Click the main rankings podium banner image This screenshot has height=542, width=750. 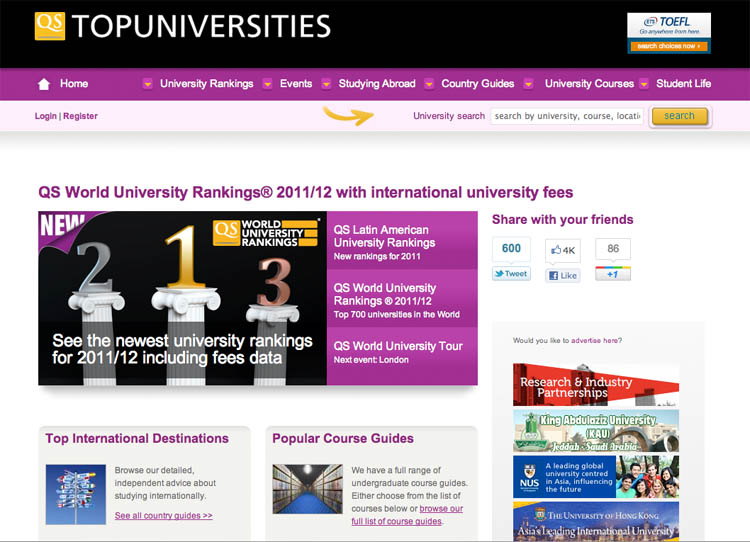coord(182,298)
